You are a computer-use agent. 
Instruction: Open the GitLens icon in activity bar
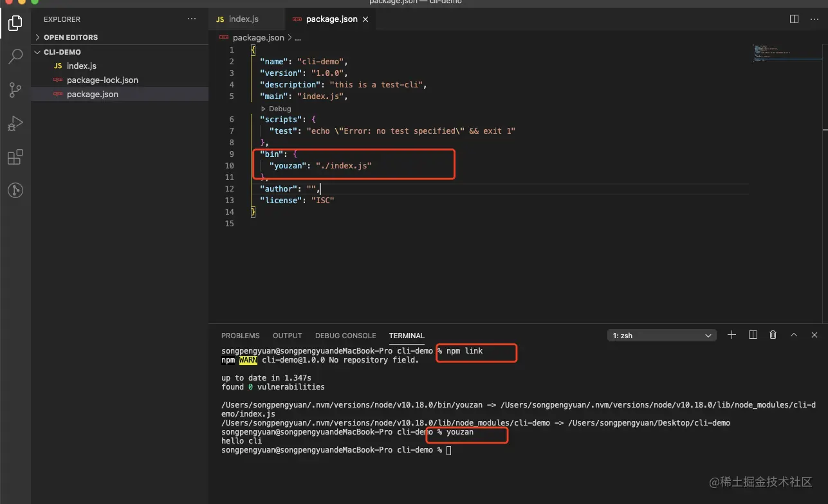pos(15,190)
